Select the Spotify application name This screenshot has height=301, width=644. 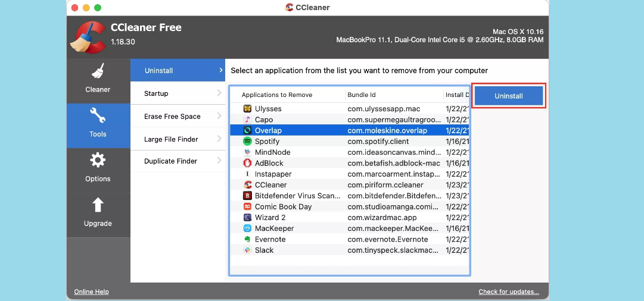click(267, 142)
